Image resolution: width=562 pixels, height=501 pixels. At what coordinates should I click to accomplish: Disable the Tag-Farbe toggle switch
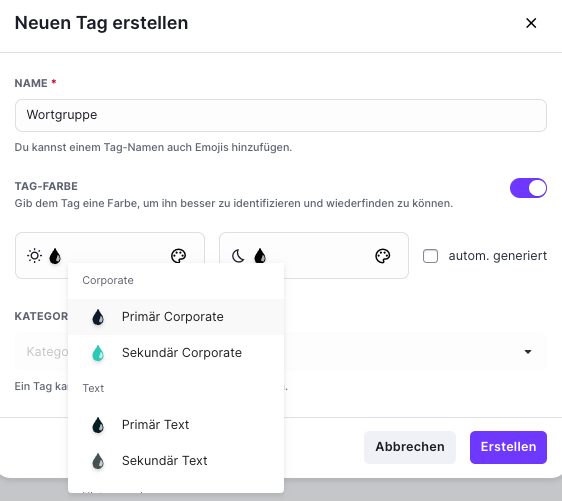point(528,188)
